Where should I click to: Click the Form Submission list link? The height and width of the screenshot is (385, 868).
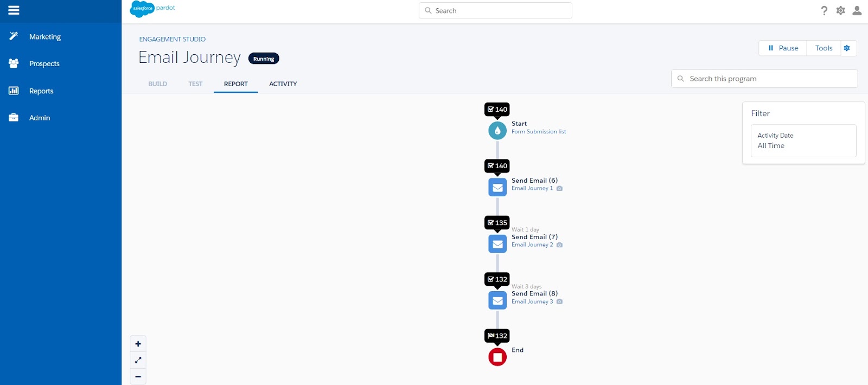tap(539, 132)
